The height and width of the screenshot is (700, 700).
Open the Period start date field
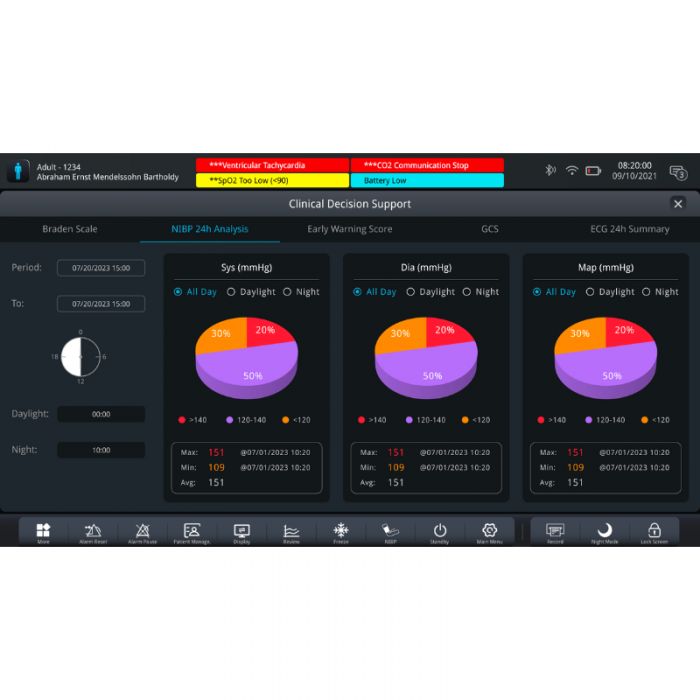point(101,268)
